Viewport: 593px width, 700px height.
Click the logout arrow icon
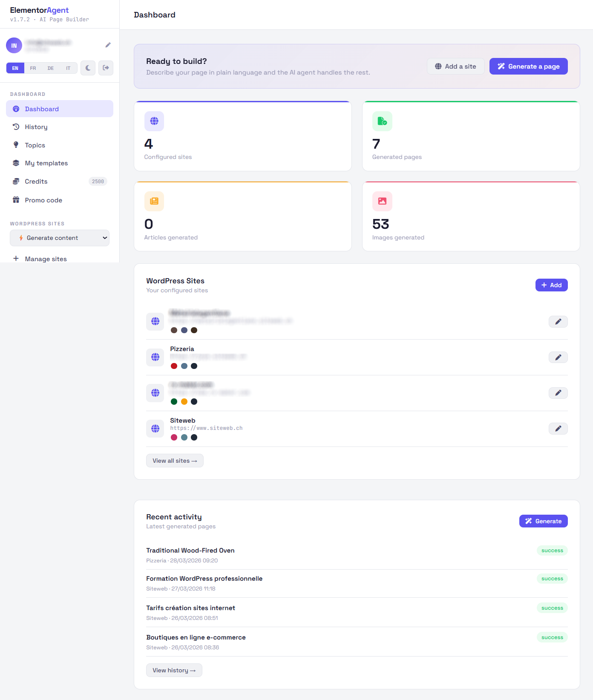(x=106, y=68)
